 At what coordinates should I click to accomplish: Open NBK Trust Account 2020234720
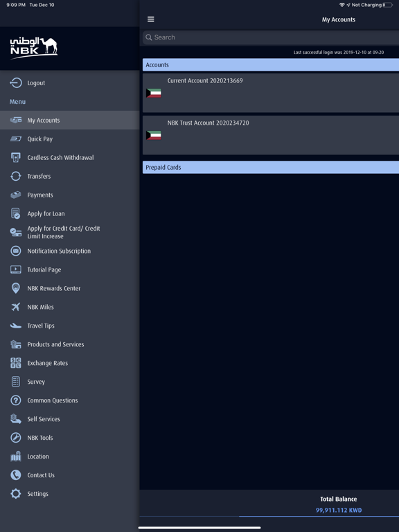[271, 135]
